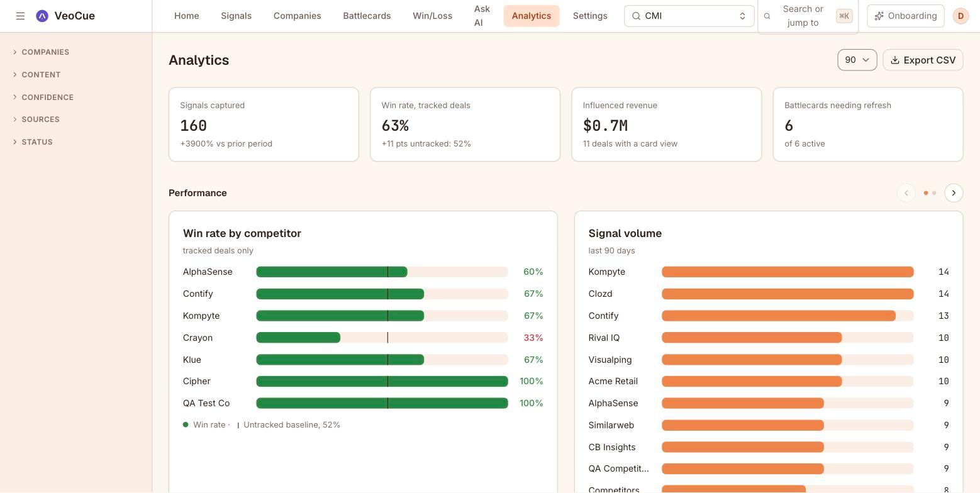Open the CMI workspace selector

pos(689,16)
